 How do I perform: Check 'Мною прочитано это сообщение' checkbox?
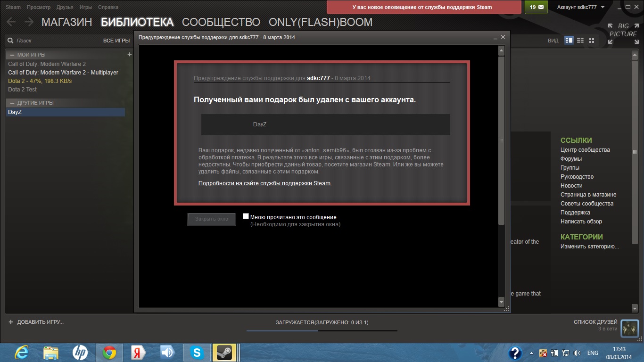[x=246, y=216]
